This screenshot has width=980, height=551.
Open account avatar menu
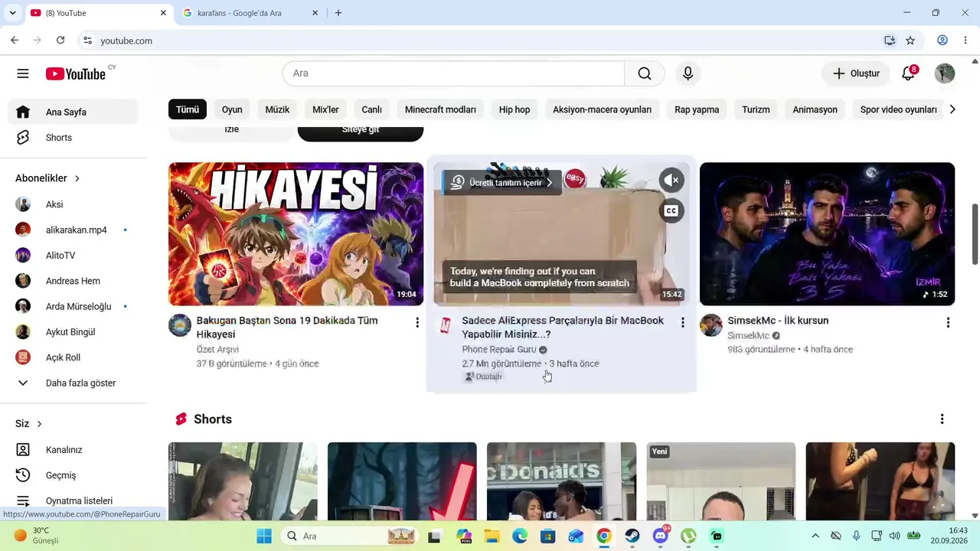945,73
